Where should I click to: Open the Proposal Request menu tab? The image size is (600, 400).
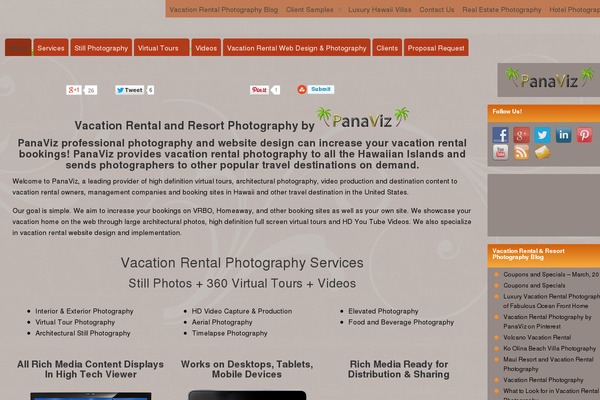click(x=436, y=47)
